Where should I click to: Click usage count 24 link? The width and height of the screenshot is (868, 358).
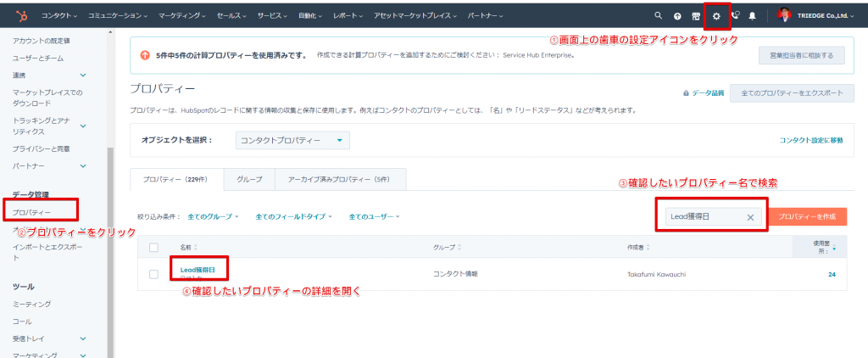tap(832, 274)
